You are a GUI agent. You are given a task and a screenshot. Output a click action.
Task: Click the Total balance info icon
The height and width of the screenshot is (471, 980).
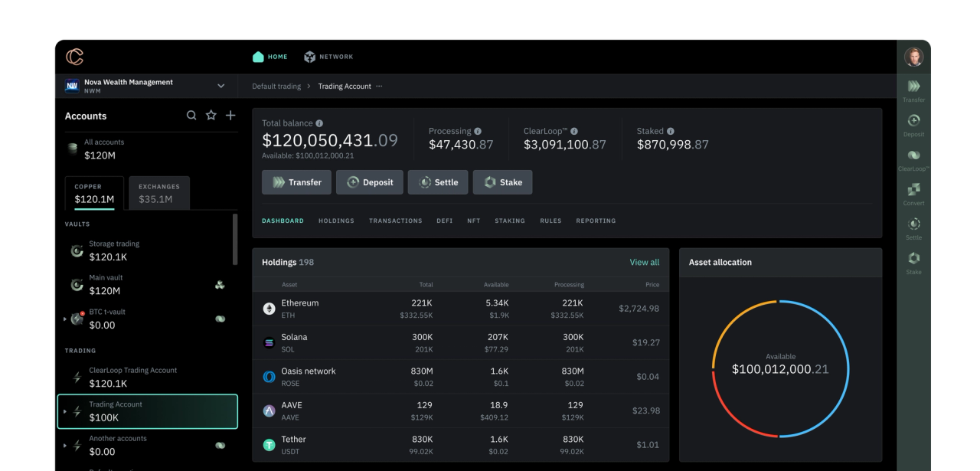(x=319, y=123)
